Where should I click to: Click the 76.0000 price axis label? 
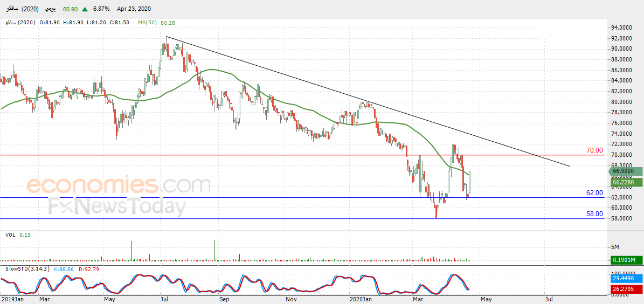622,123
